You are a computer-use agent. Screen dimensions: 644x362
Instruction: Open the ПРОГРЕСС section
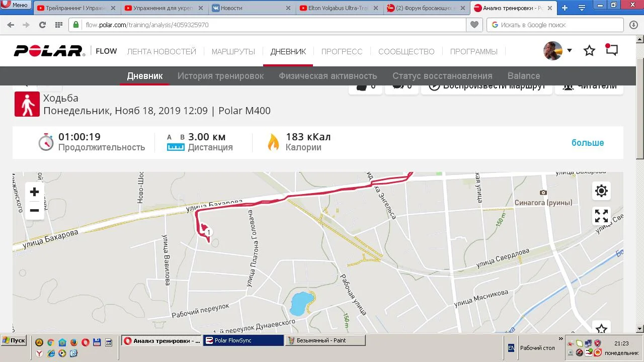(x=342, y=51)
